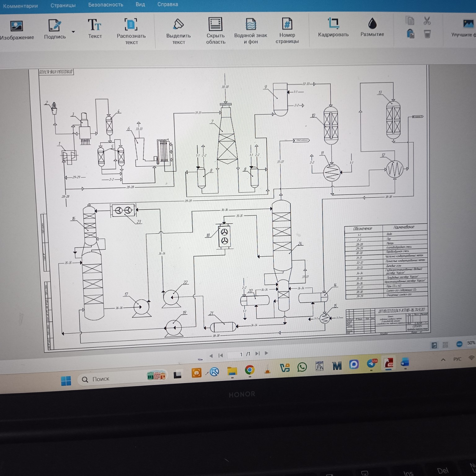Click the Изображение (Image) tool icon

click(x=16, y=26)
